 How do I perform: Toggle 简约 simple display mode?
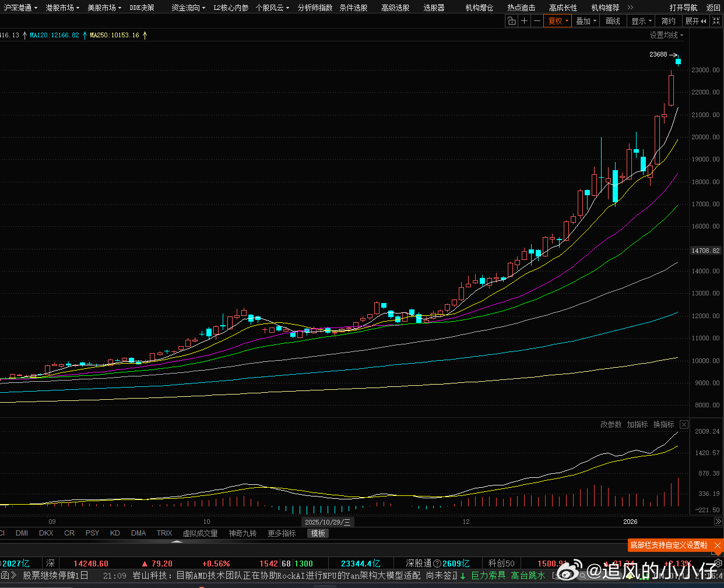[668, 21]
